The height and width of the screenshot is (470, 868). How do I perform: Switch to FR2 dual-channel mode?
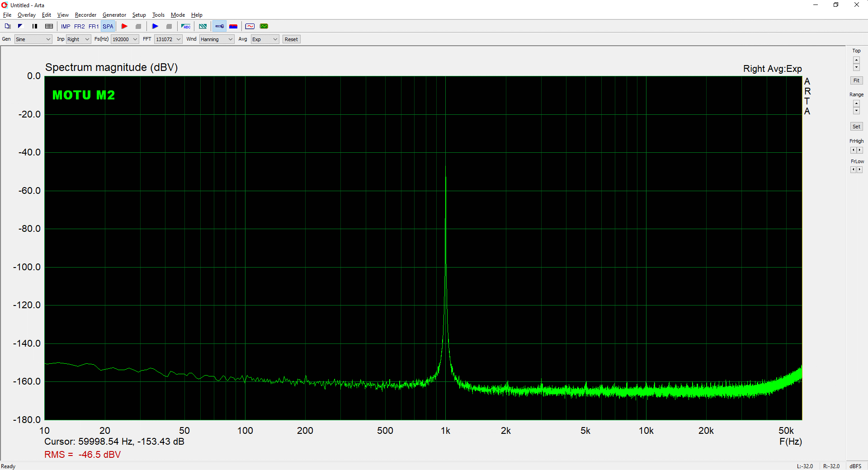click(80, 26)
